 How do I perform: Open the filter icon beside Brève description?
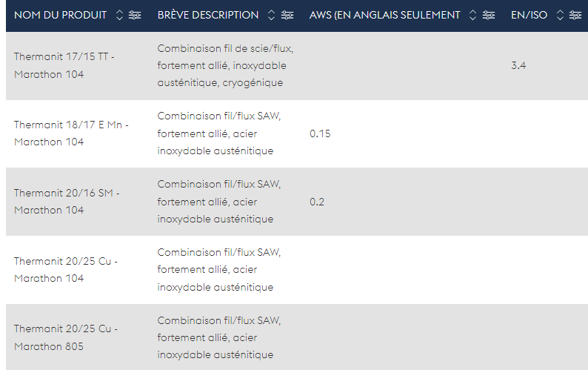pos(287,16)
